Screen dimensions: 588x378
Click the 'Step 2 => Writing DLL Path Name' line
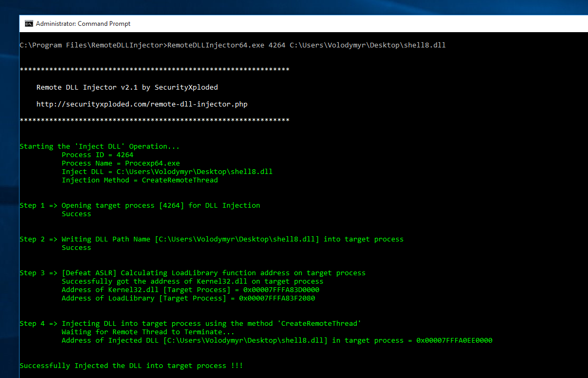[x=212, y=239]
